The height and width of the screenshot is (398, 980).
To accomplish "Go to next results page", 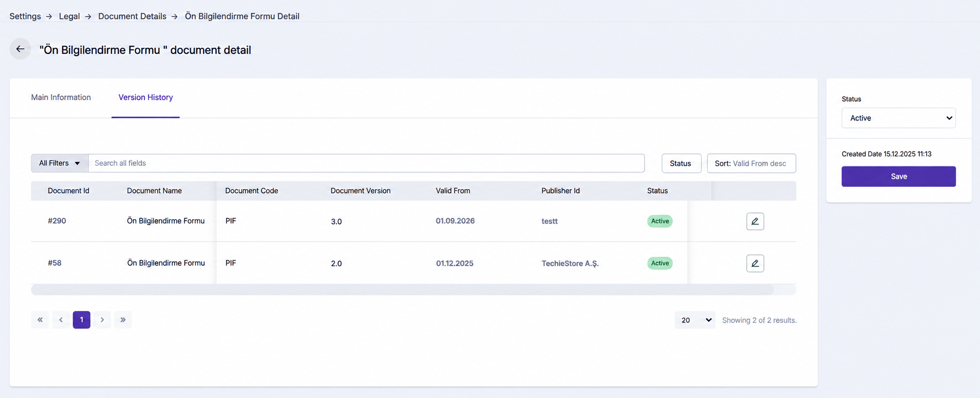I will (102, 320).
